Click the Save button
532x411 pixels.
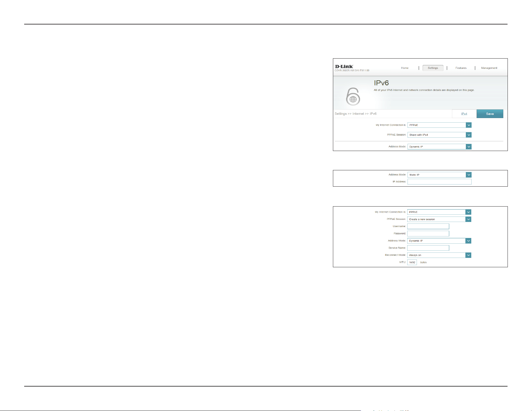click(x=490, y=114)
